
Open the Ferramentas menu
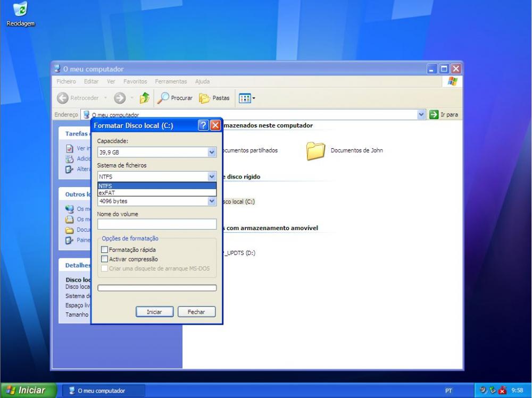point(171,82)
